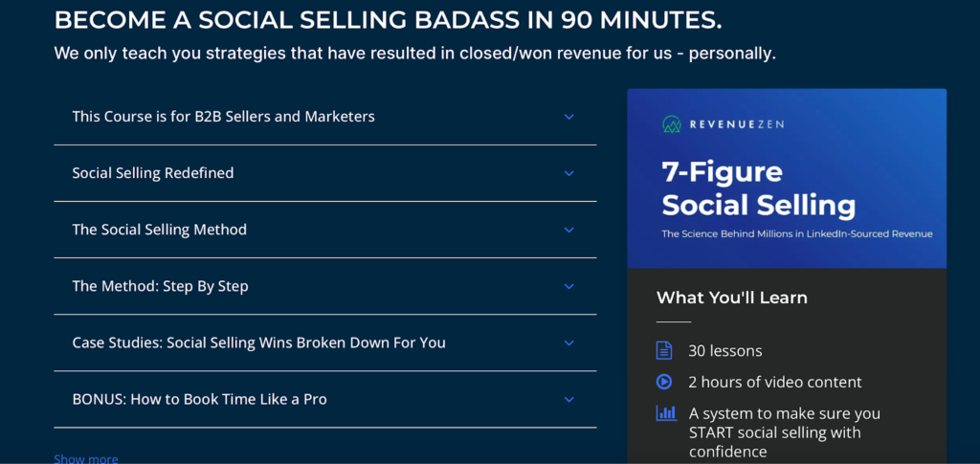
Task: Open "Case Studies: Social Selling Wins" title
Action: [x=258, y=342]
